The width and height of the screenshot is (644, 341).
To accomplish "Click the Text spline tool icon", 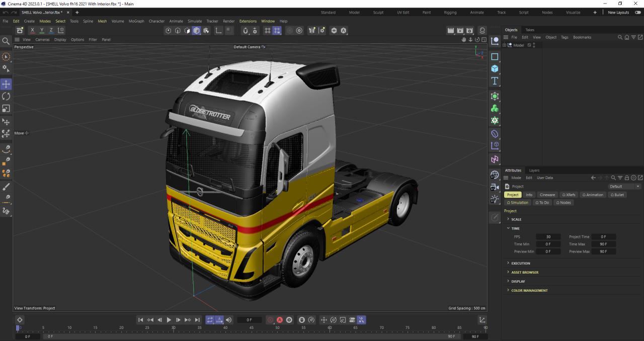I will click(495, 81).
